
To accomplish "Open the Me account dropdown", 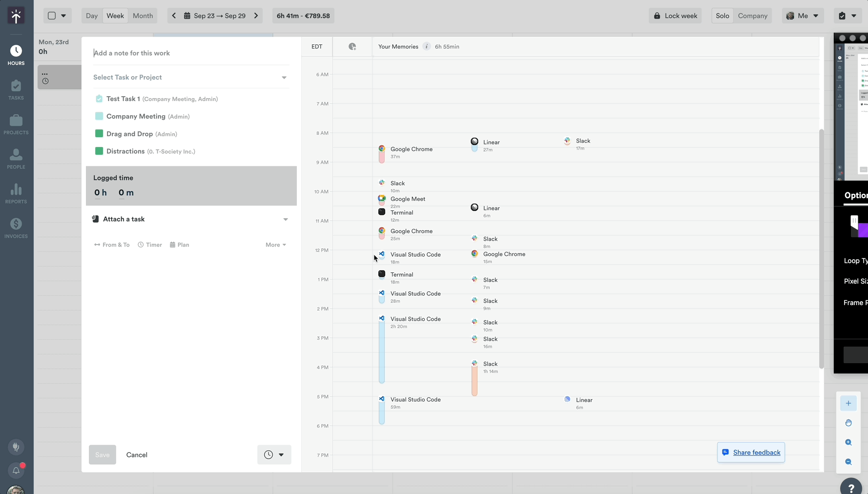I will (803, 16).
